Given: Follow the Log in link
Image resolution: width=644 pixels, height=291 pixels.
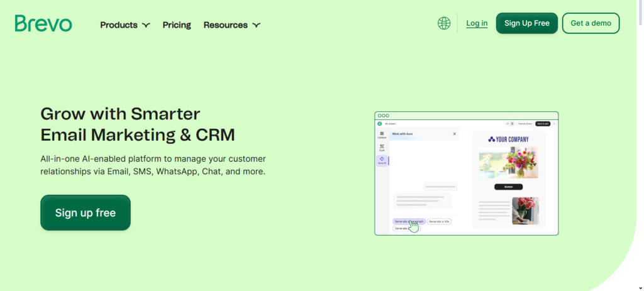Looking at the screenshot, I should 477,23.
